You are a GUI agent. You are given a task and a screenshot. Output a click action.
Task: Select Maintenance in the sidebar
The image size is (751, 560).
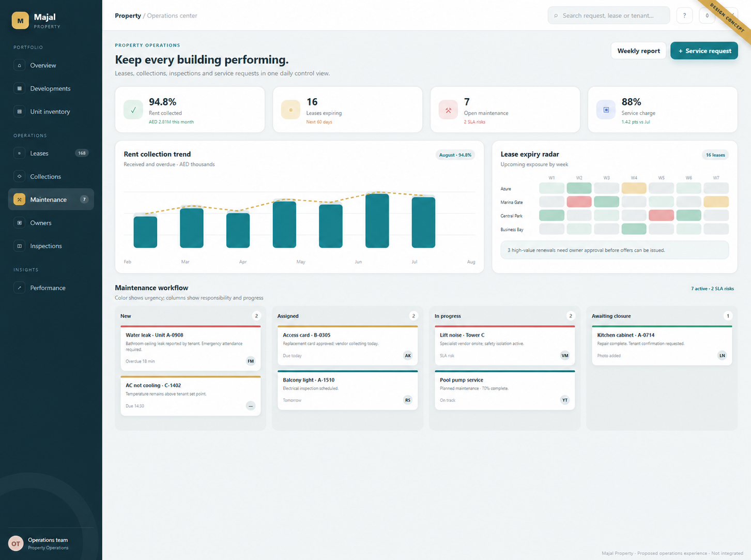pyautogui.click(x=51, y=200)
